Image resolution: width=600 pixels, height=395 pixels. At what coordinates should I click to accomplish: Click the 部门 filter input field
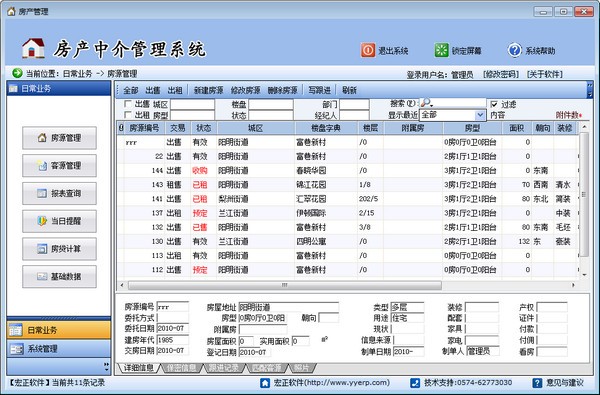click(354, 104)
